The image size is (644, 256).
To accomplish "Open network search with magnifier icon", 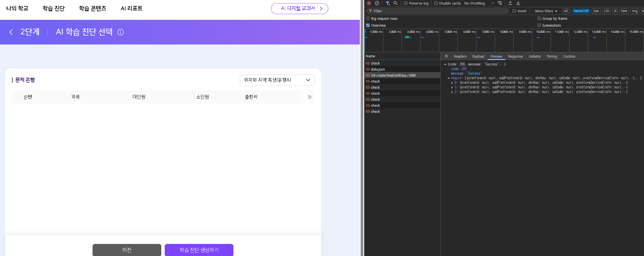I will [x=395, y=3].
